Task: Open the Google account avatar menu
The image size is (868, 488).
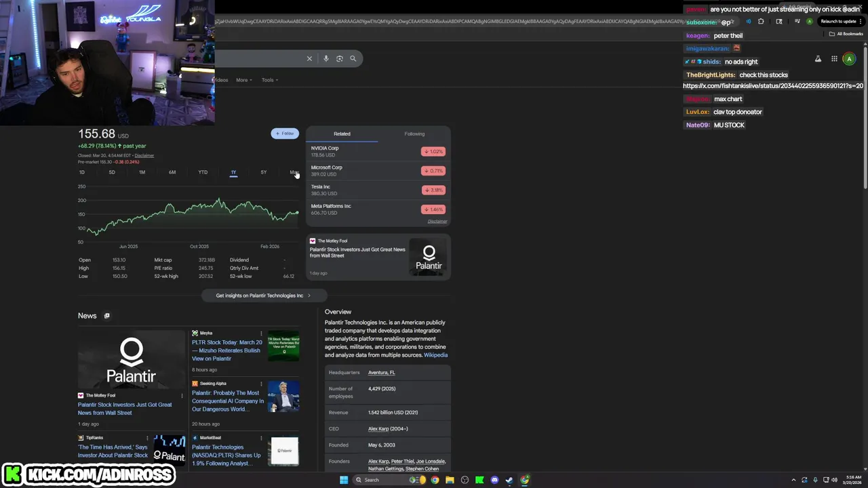Action: (x=849, y=59)
